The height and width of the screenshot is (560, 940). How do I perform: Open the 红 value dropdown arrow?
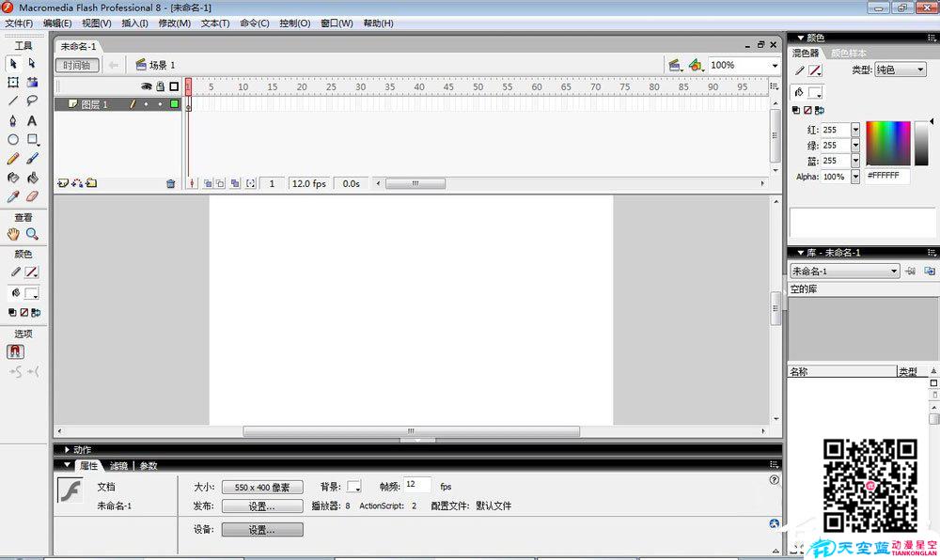855,130
